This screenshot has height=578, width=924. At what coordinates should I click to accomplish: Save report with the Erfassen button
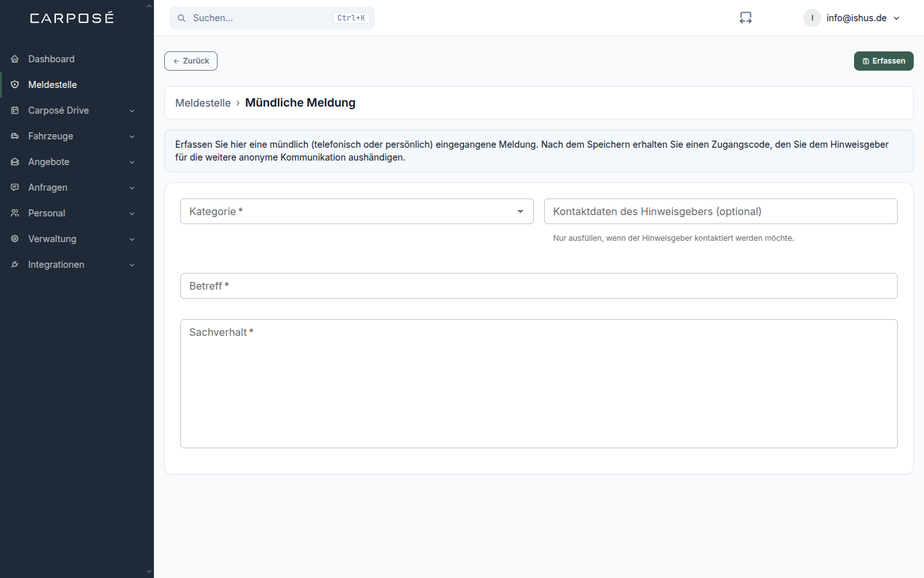(x=884, y=61)
